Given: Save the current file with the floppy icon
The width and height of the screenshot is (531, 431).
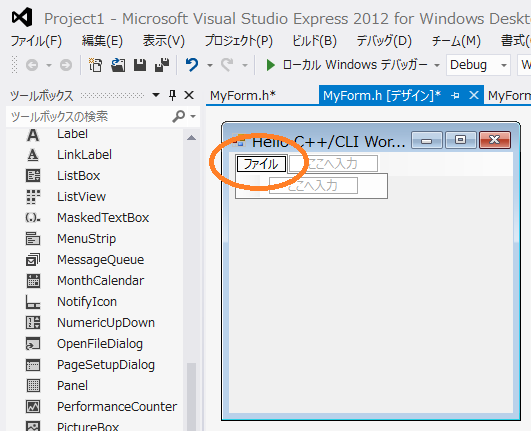Looking at the screenshot, I should (x=140, y=65).
